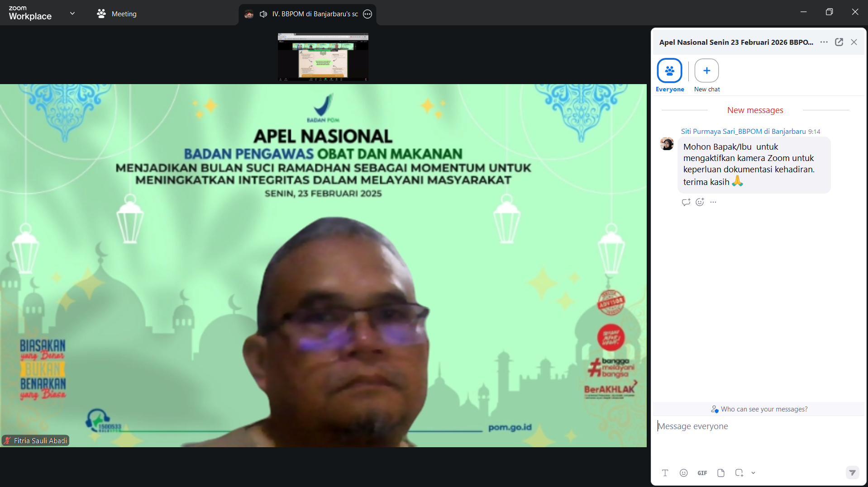Select the Everyone chat channel

click(669, 71)
